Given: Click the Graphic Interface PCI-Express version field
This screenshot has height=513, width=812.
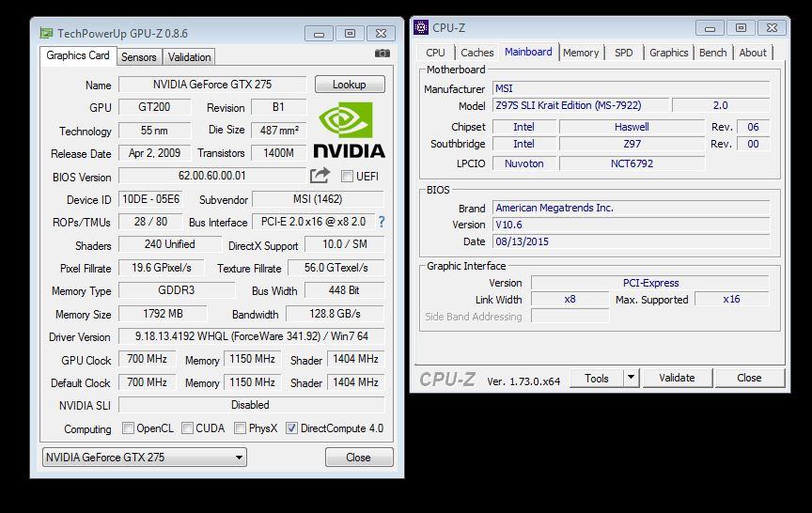Looking at the screenshot, I should click(x=650, y=283).
